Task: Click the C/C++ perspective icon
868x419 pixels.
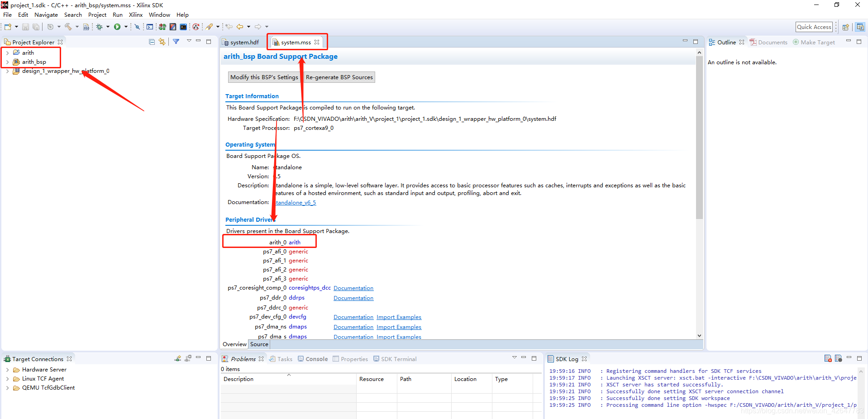Action: coord(860,27)
